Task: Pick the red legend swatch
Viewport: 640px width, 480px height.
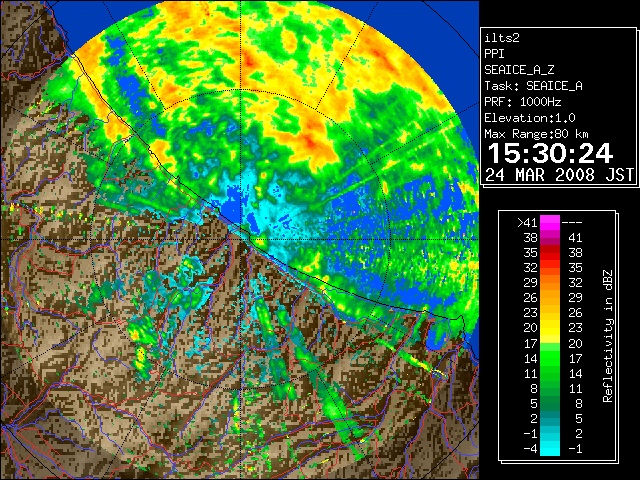Action: 550,253
